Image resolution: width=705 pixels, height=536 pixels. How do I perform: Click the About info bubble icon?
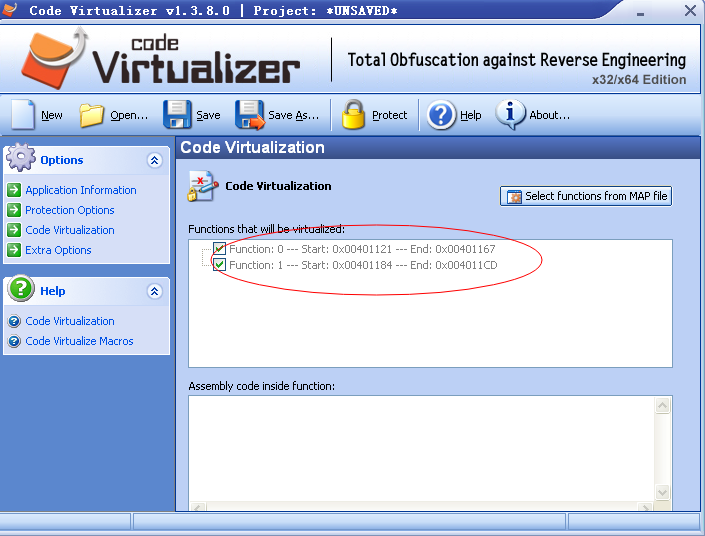[x=510, y=115]
